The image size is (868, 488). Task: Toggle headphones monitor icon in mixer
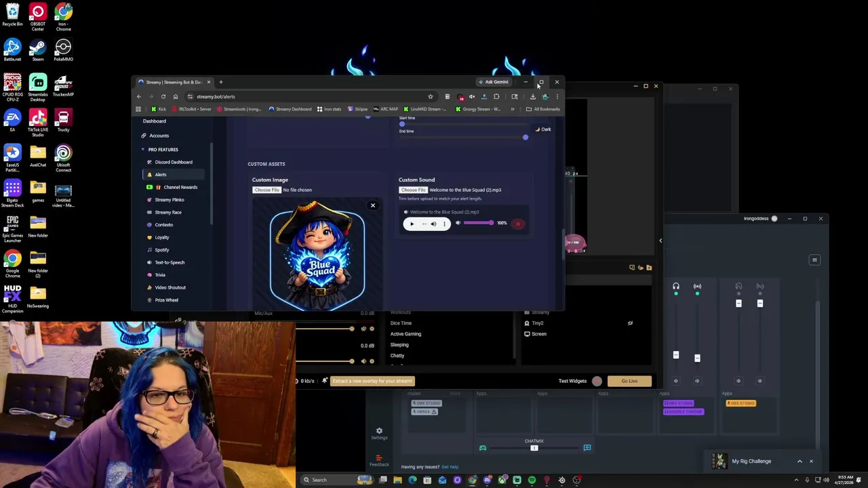[675, 286]
